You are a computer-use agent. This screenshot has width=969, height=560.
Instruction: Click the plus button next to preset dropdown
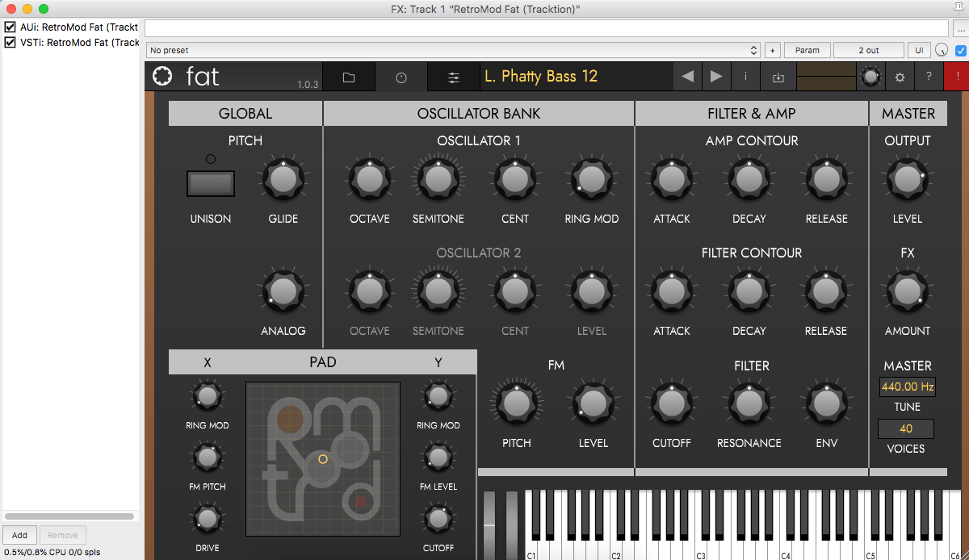[x=772, y=50]
